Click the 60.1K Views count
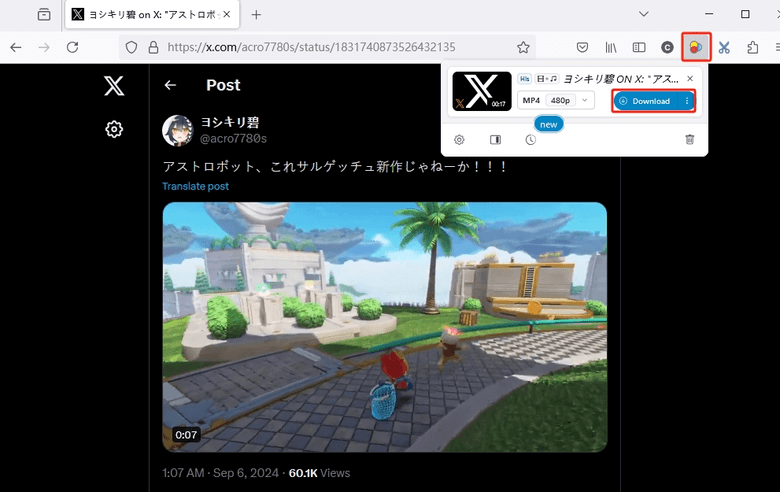The width and height of the screenshot is (780, 492). [319, 473]
